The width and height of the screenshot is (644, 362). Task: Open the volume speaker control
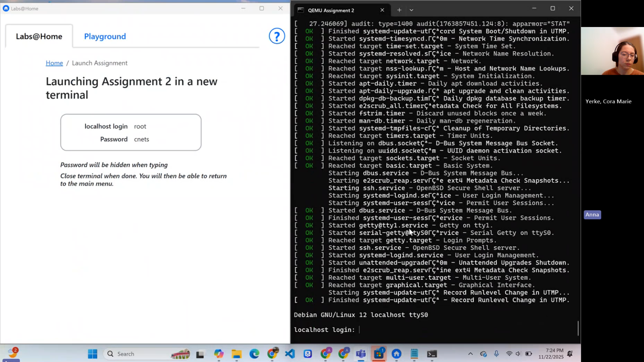coord(518,354)
